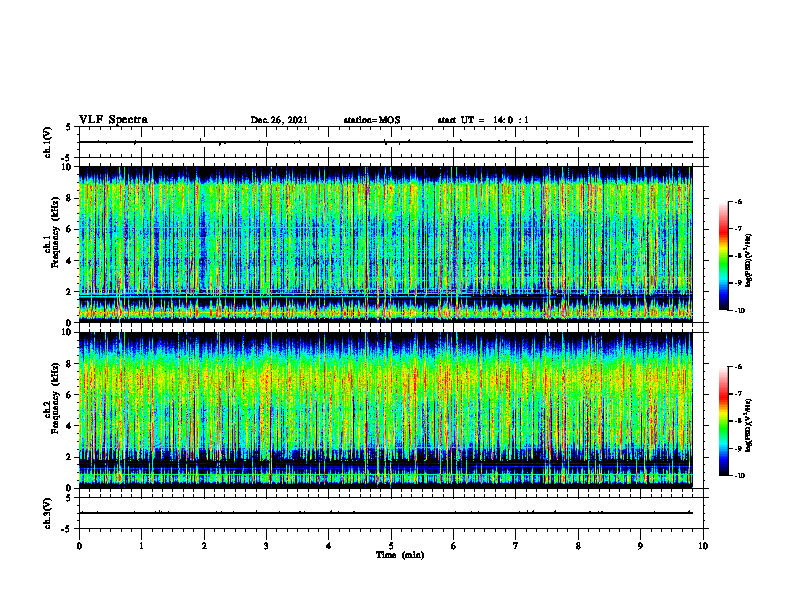Click the "-5" tick on ch.1(V) axis

coord(67,158)
